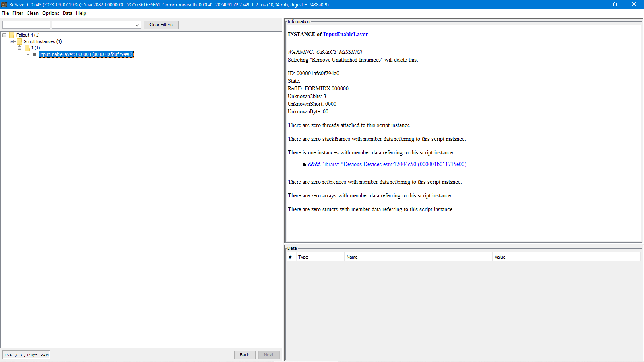Screen dimensions: 644x362
Task: Open the File menu
Action: pos(5,13)
